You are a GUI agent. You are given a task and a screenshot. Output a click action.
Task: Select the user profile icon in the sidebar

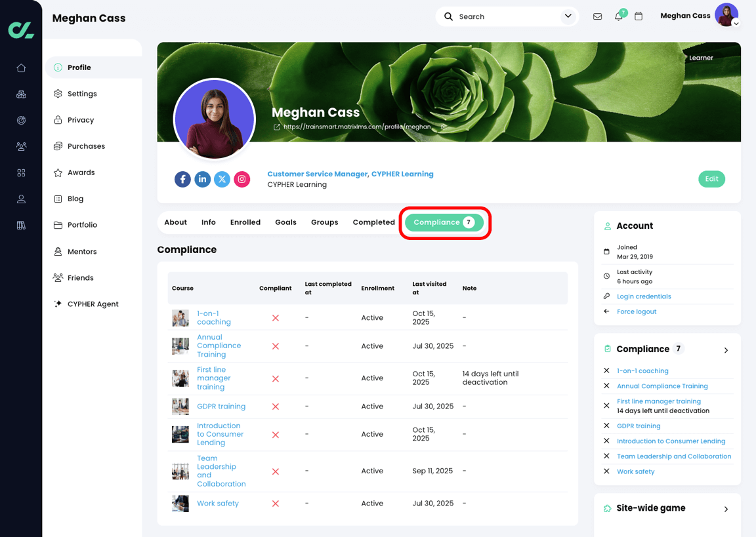(x=20, y=199)
